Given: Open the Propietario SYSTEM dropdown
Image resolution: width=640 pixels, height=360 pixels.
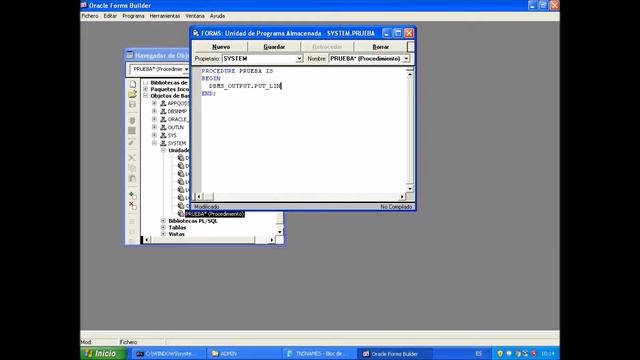Looking at the screenshot, I should (x=299, y=59).
